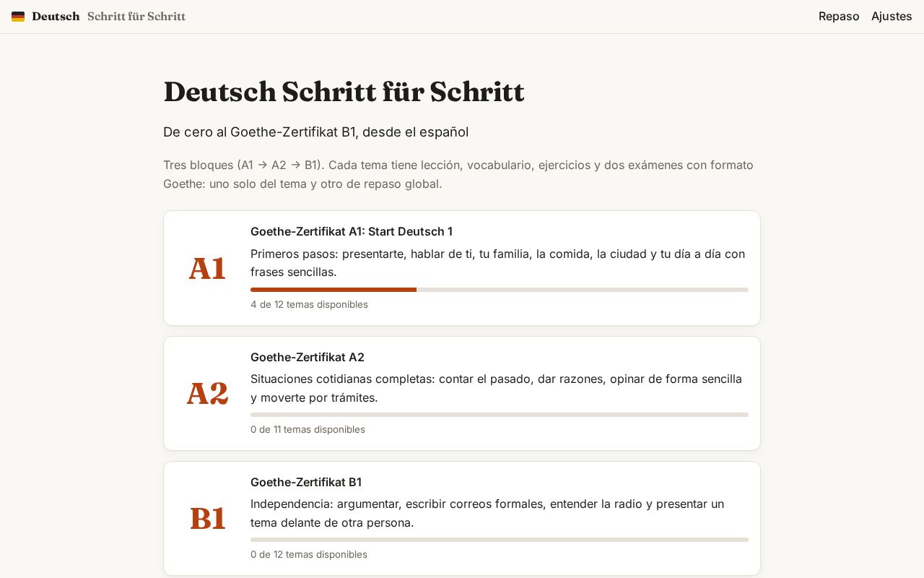Click the subtitle "De cero al Goethe-Zertifikat B1"

point(315,131)
